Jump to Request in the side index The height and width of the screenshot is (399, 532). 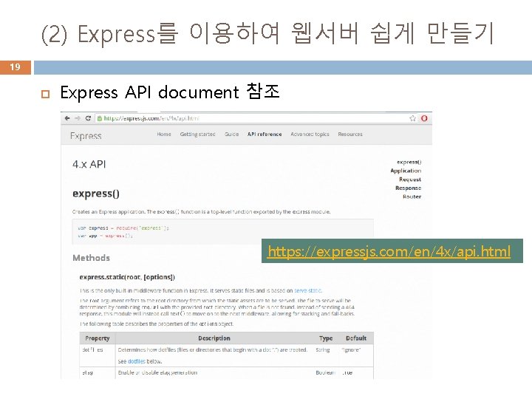(x=410, y=180)
